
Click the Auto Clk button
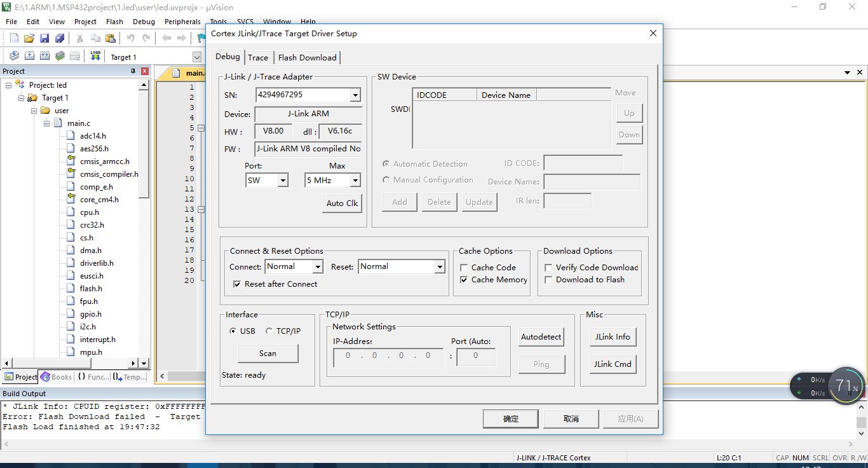pos(342,203)
